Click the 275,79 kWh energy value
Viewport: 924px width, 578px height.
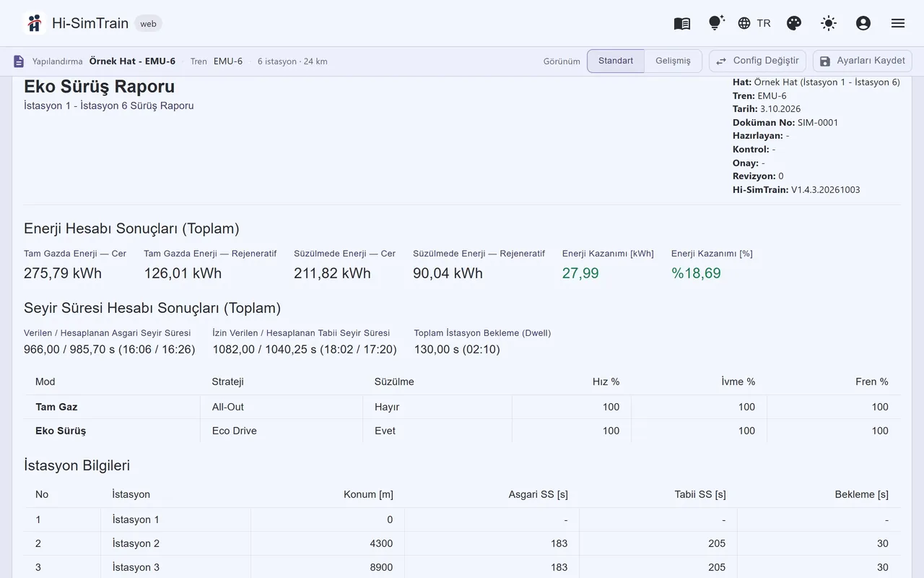tap(63, 273)
